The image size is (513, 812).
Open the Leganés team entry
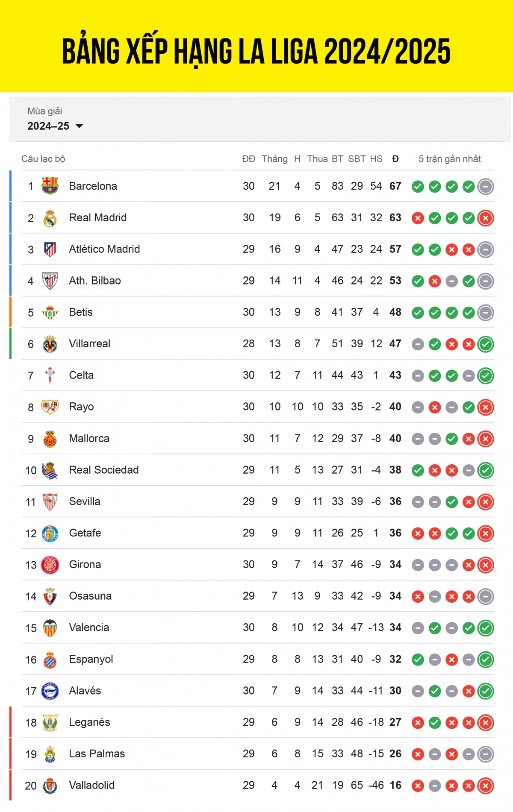pyautogui.click(x=89, y=722)
